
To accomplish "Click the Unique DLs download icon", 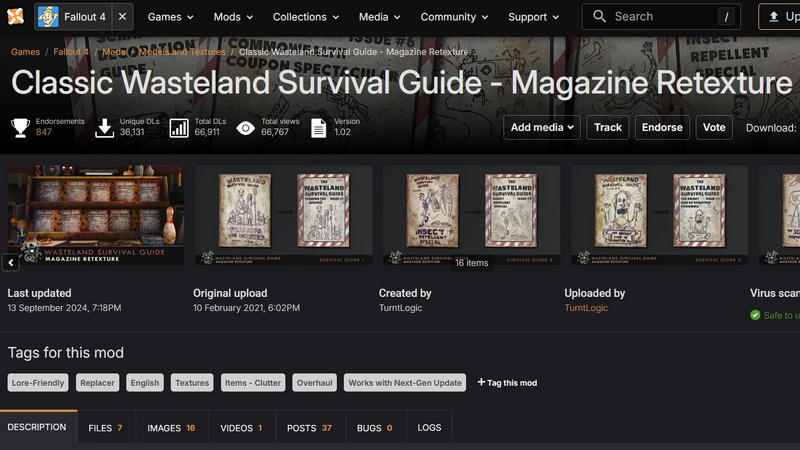I will 104,128.
